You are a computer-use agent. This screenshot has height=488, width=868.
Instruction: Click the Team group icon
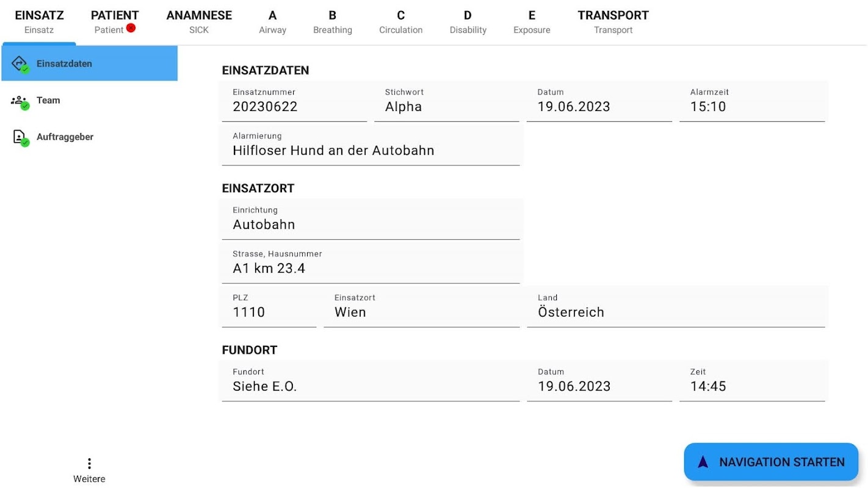pyautogui.click(x=20, y=101)
